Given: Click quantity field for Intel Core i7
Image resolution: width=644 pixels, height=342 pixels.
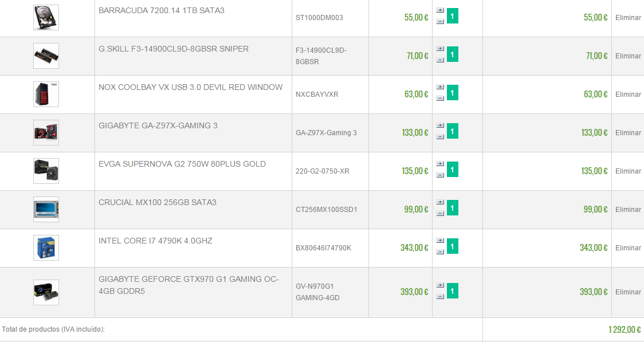Looking at the screenshot, I should 452,246.
